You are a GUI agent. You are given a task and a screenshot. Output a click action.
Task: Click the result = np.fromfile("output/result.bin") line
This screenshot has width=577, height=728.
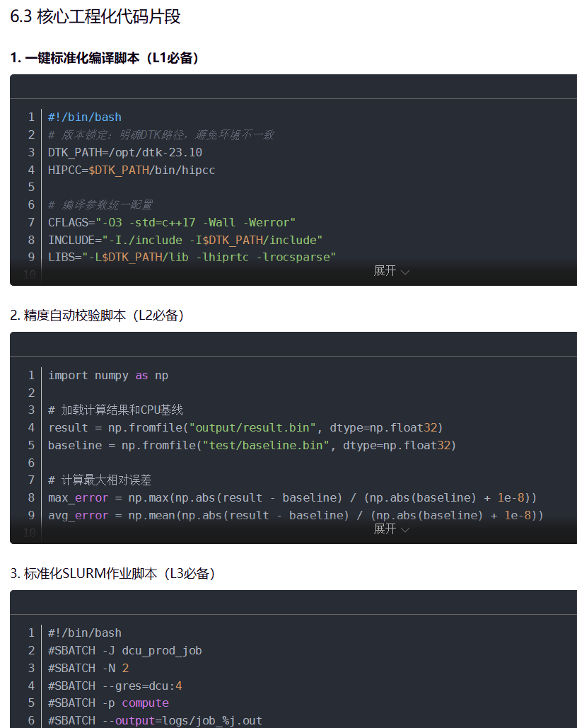coord(245,427)
